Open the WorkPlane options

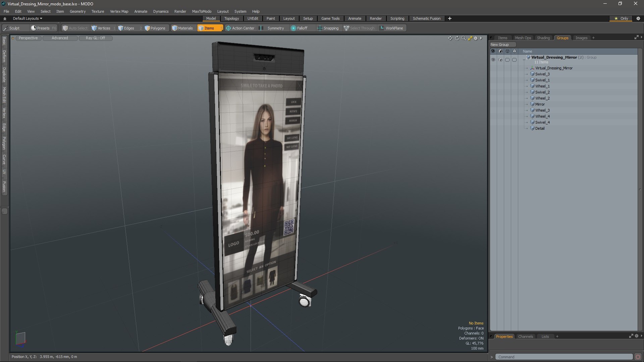(391, 28)
